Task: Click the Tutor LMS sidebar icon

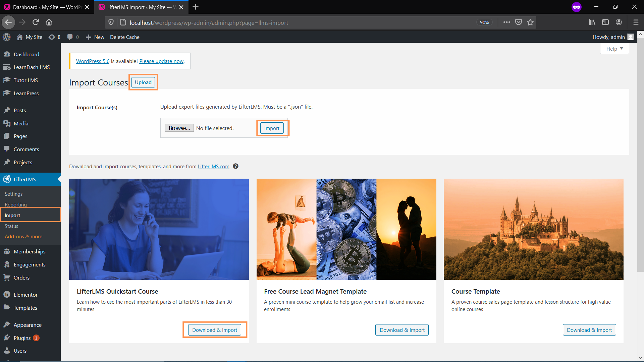Action: [7, 80]
